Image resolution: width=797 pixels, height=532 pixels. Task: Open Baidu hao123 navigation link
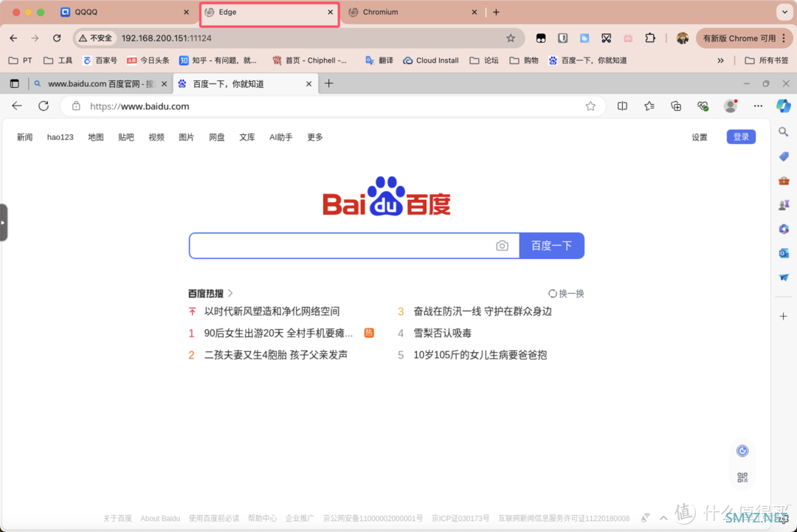tap(60, 137)
